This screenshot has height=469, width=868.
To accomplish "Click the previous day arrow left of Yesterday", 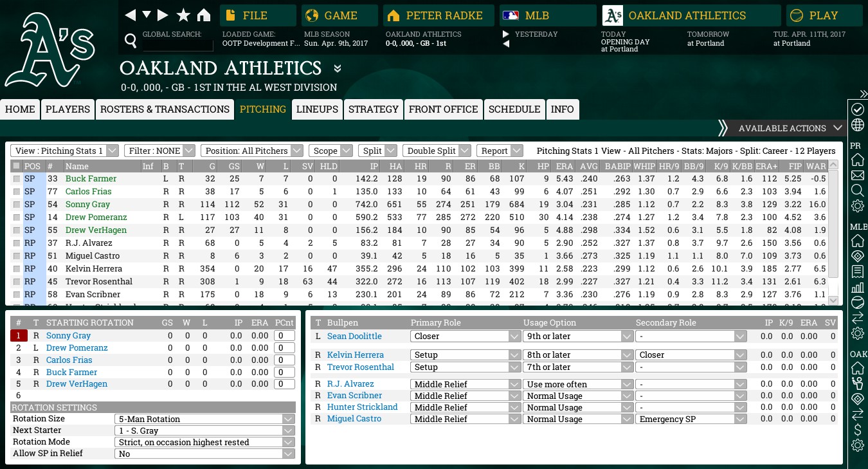I will pyautogui.click(x=506, y=44).
